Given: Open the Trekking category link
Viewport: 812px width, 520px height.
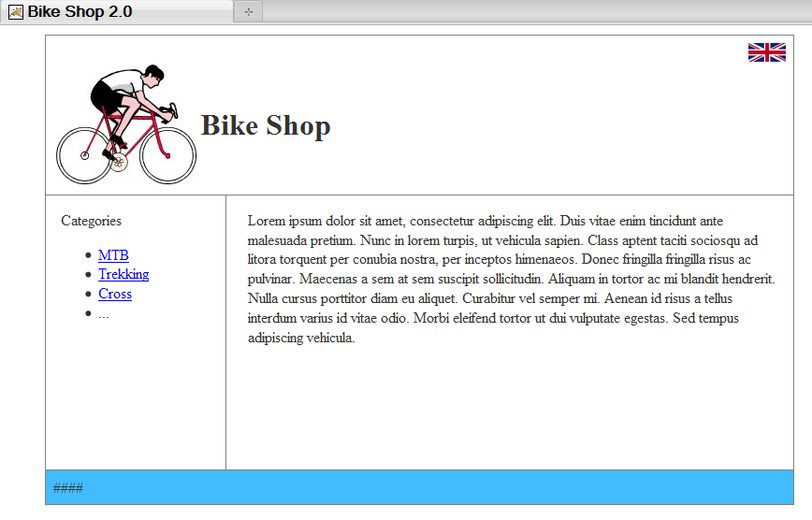Looking at the screenshot, I should pos(123,274).
